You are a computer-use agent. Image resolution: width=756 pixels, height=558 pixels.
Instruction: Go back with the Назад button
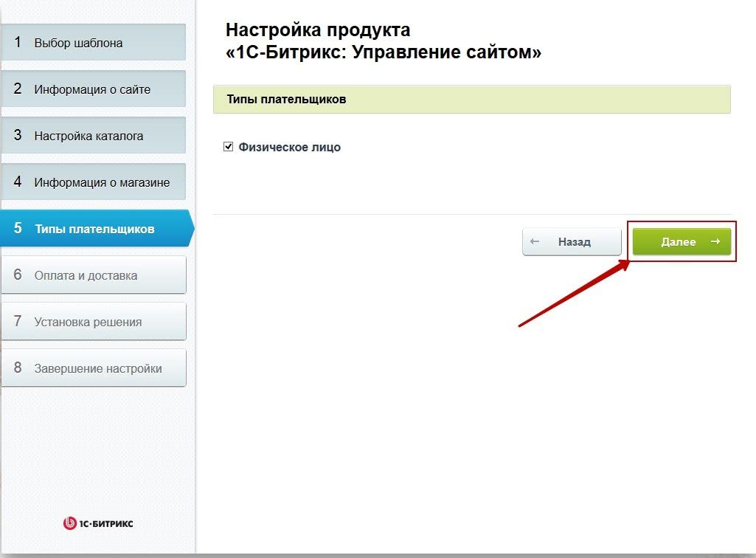(572, 241)
